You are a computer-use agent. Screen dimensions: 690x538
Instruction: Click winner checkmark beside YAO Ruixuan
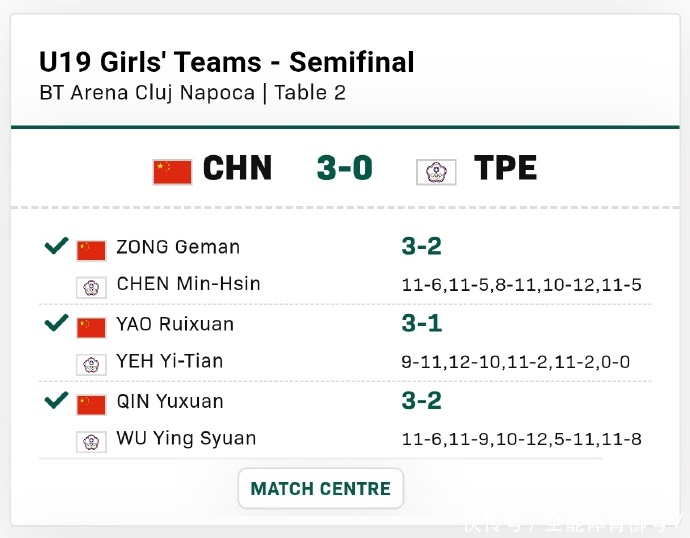pos(56,323)
